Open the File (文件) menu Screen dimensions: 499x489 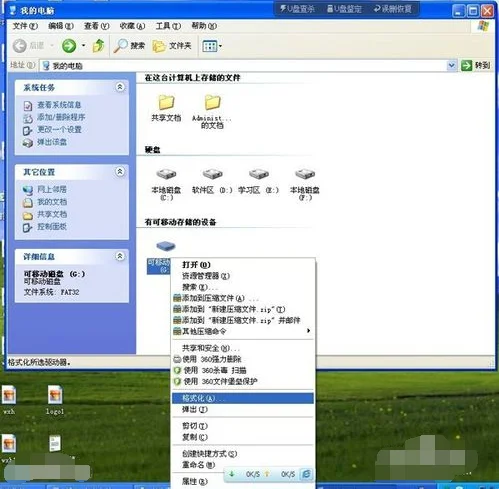click(25, 26)
